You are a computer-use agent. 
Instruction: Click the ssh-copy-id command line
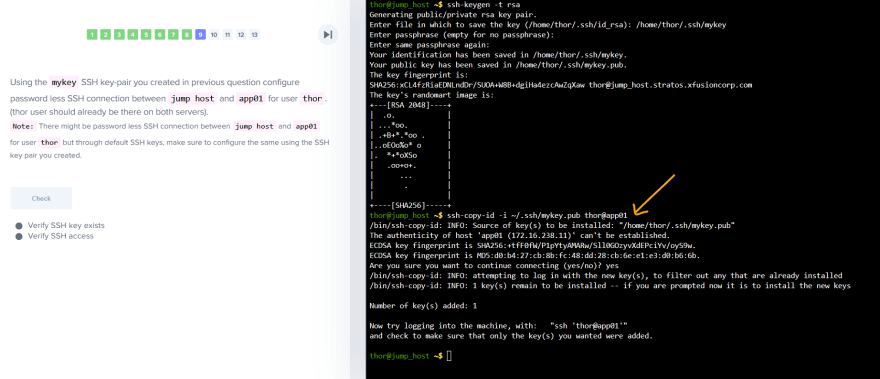537,215
